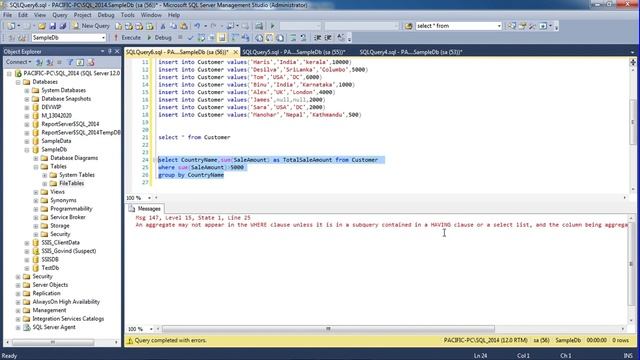Pin the Object Explorer with auto-hide icon
The width and height of the screenshot is (640, 360).
110,51
